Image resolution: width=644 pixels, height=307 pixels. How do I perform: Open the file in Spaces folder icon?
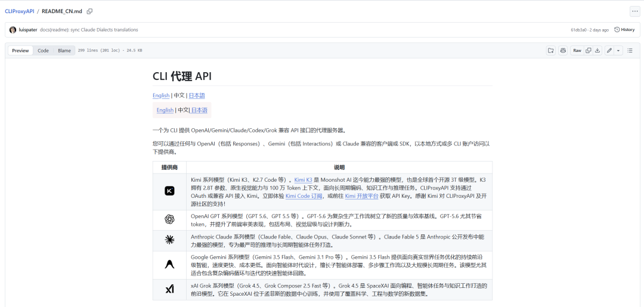551,51
